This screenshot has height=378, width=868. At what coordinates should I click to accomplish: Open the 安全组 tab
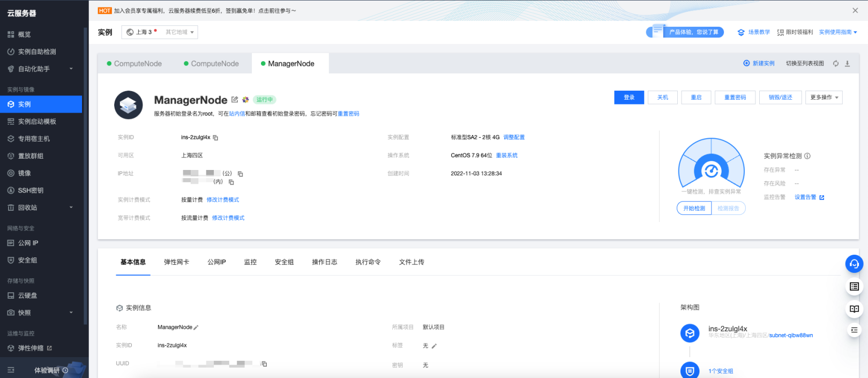(x=284, y=262)
